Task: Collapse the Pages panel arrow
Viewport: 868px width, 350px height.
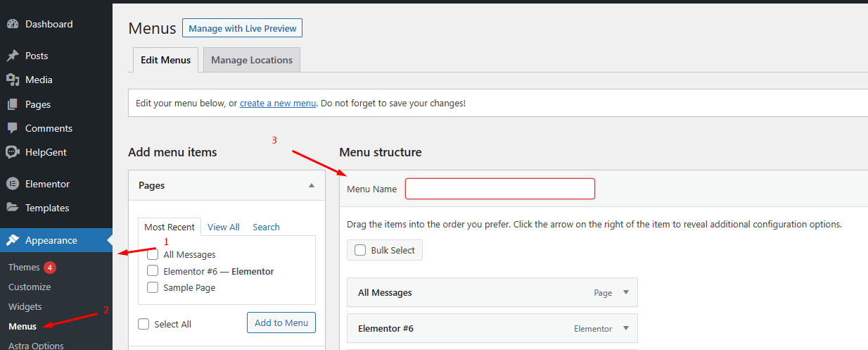Action: [311, 185]
